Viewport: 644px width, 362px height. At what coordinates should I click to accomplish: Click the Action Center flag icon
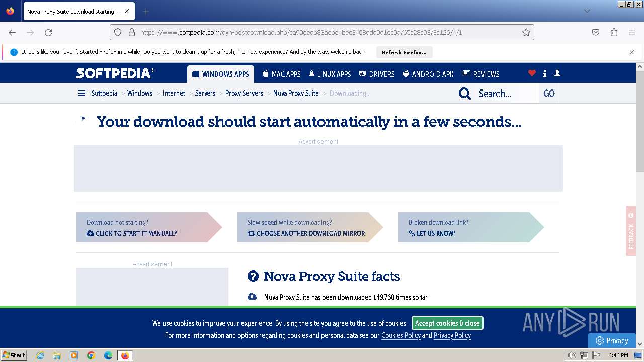(595, 355)
